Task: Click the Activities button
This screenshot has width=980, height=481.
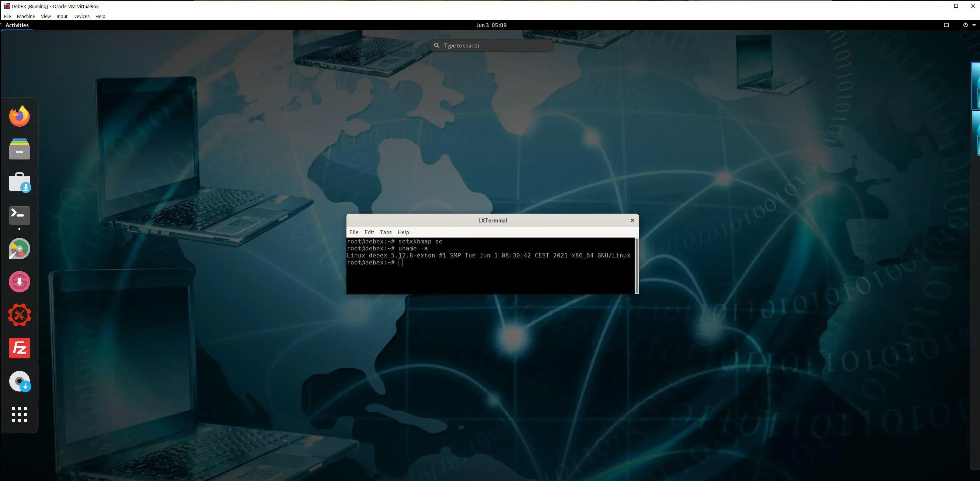Action: click(x=17, y=25)
